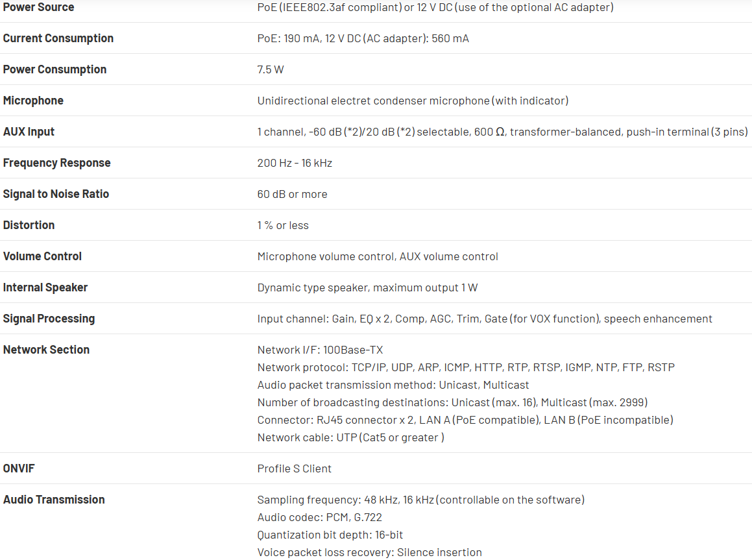
Task: Click the Network Section row label
Action: click(46, 350)
